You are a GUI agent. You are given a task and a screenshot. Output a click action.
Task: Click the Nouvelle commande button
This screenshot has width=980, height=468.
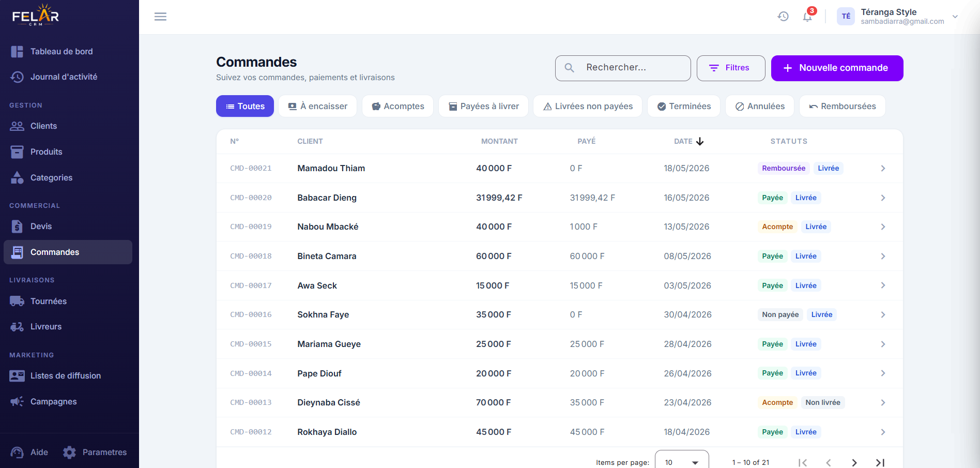pos(837,68)
